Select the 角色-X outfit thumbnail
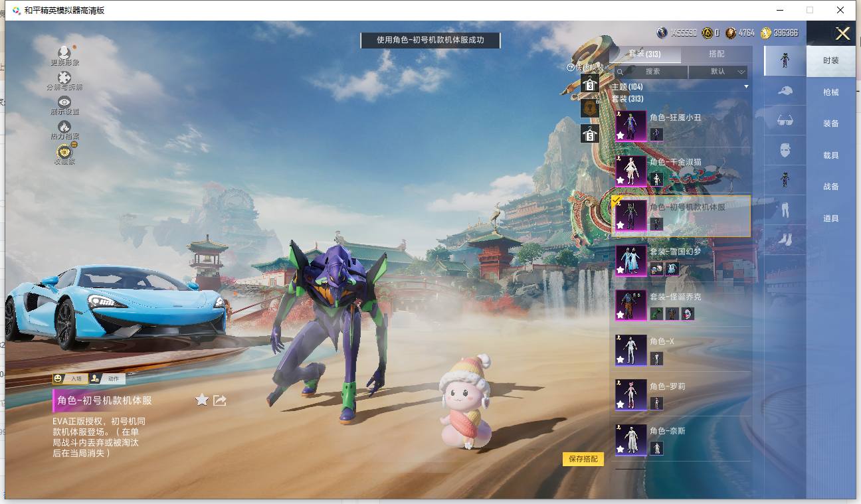 (x=630, y=351)
